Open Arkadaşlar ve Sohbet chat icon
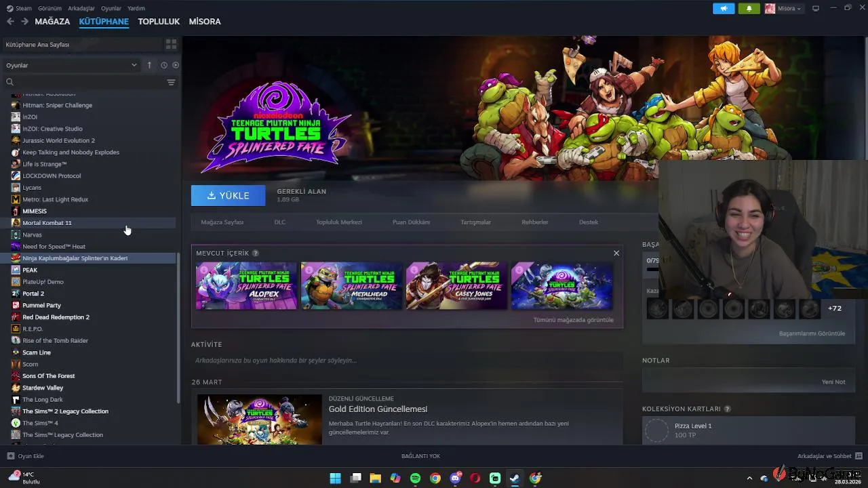This screenshot has width=868, height=488. click(859, 456)
